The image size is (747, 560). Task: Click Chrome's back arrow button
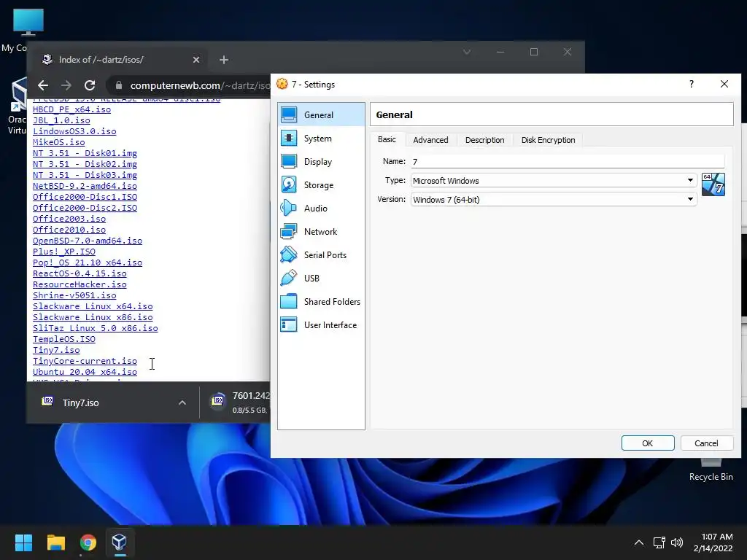coord(43,85)
